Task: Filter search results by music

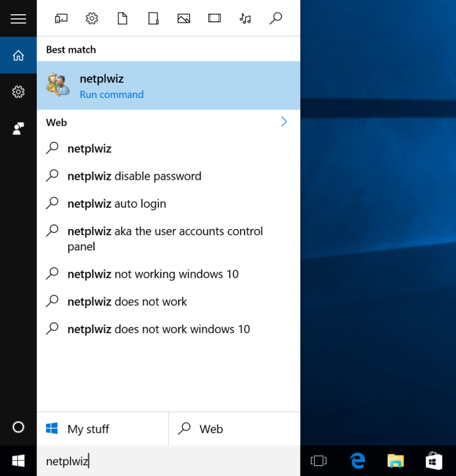Action: tap(245, 18)
